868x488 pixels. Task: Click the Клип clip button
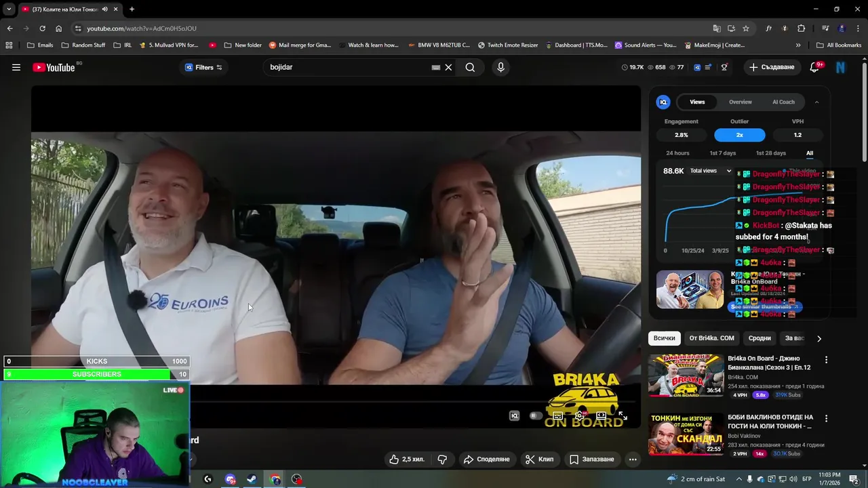click(539, 459)
